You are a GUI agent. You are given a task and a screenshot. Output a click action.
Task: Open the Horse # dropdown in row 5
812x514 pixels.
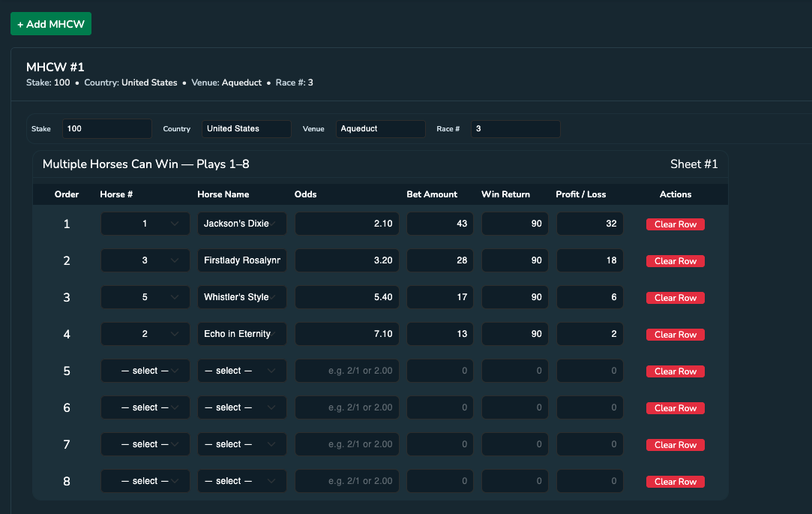145,370
